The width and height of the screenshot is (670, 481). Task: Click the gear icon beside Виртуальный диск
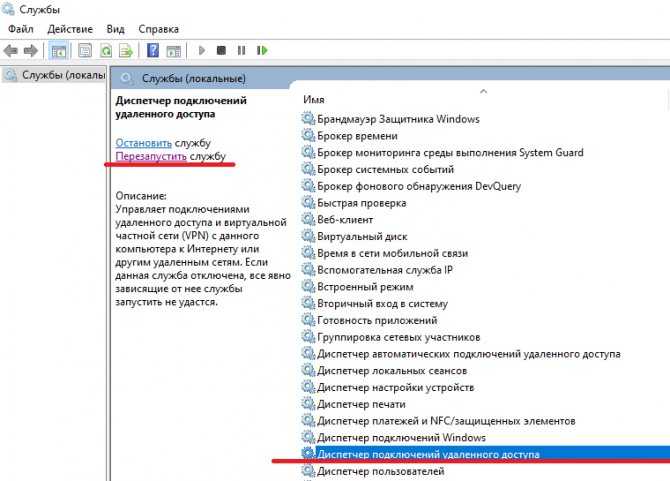[308, 236]
